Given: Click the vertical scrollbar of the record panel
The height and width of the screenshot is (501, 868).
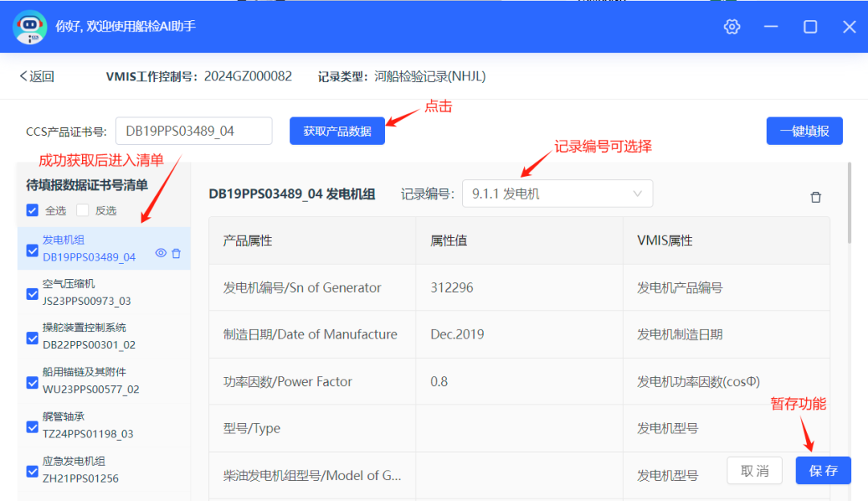Looking at the screenshot, I should [850, 203].
